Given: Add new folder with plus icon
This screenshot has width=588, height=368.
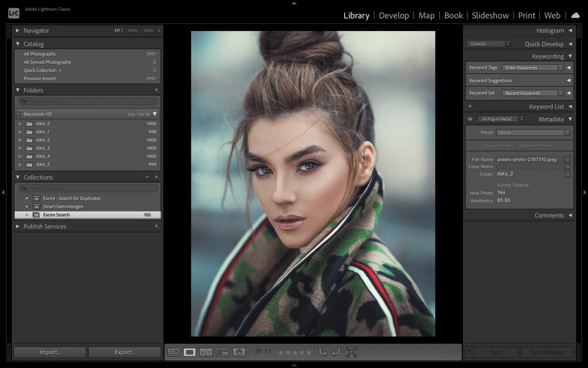Looking at the screenshot, I should click(x=156, y=90).
